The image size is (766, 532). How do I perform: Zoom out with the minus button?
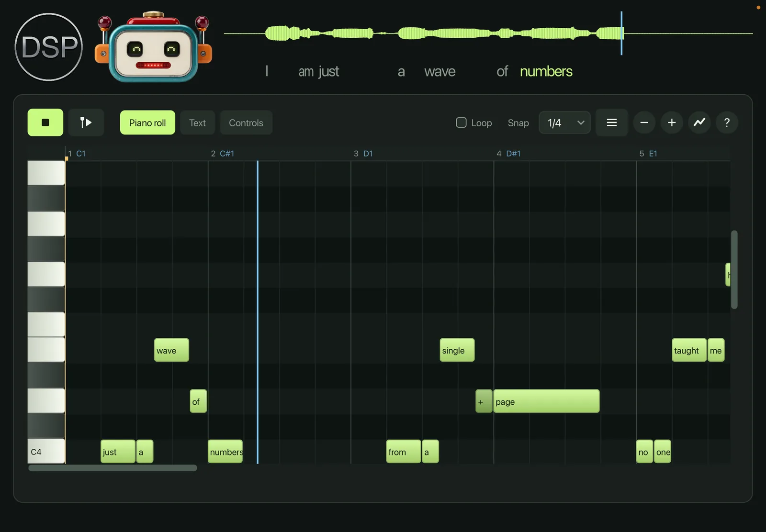(x=644, y=123)
